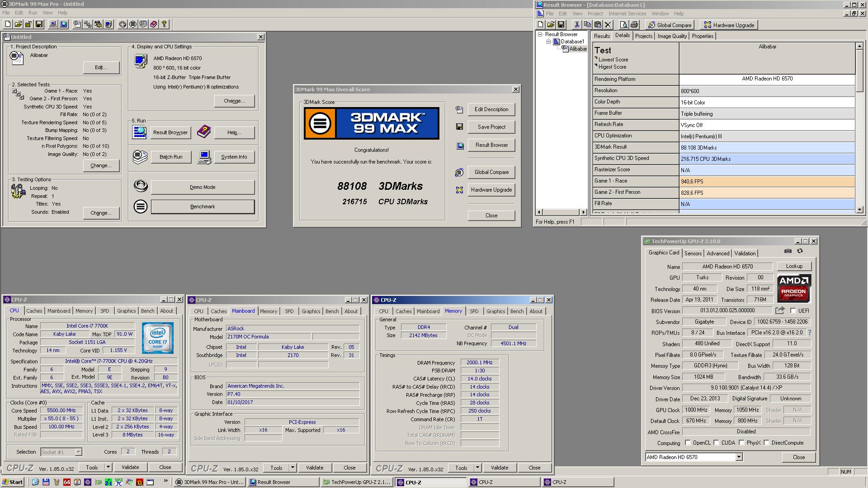The image size is (868, 488).
Task: Click the Lookup button in GPU-Z
Action: pyautogui.click(x=794, y=266)
